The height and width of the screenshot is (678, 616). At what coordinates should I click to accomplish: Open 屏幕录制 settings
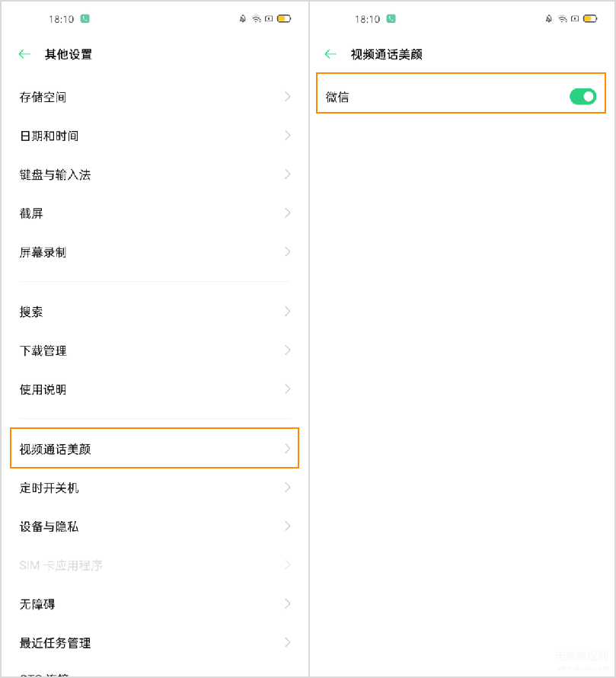(x=152, y=252)
